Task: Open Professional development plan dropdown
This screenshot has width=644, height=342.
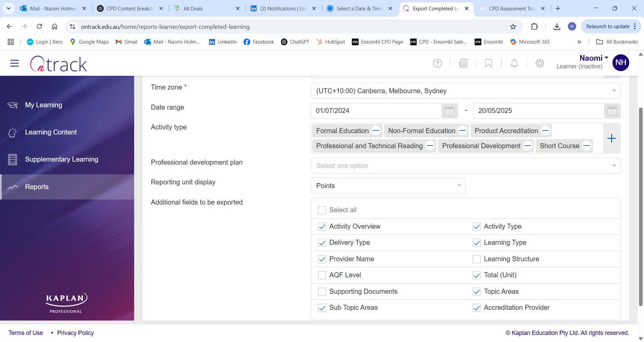Action: pyautogui.click(x=466, y=166)
